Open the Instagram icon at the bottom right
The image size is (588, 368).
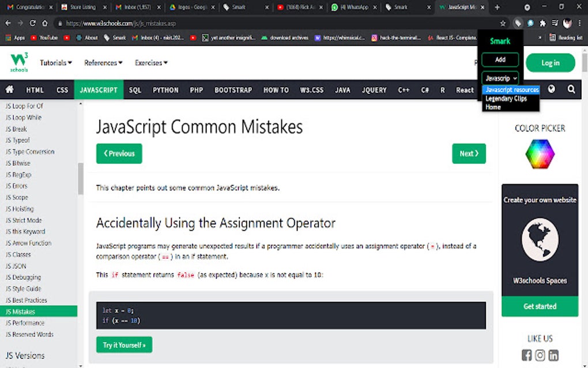(x=540, y=355)
